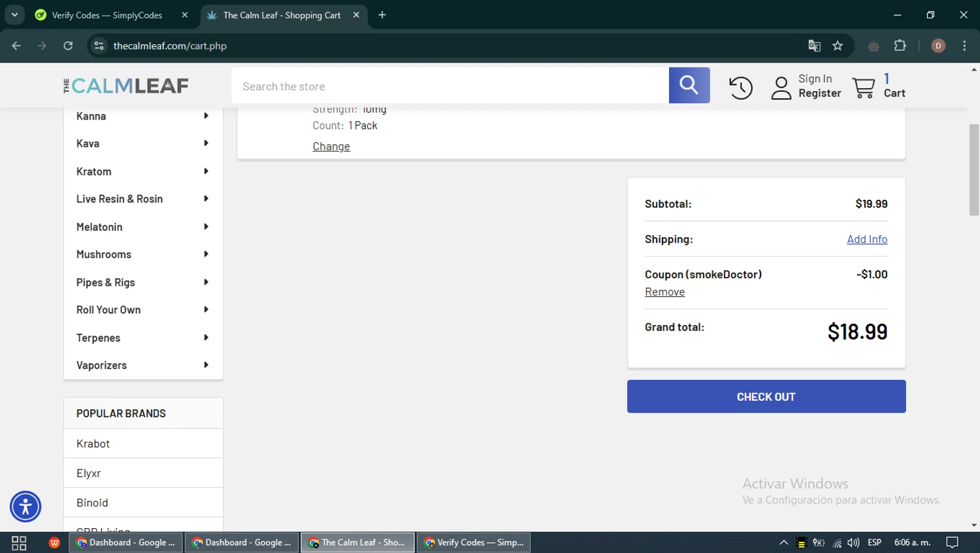The image size is (980, 553).
Task: Select The Calm Leaf Shopping Cart tab
Action: pos(284,15)
